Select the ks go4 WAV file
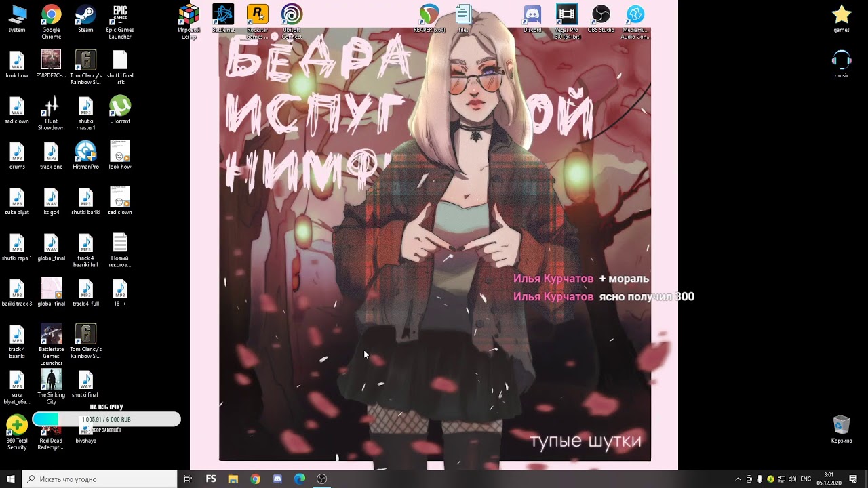The image size is (868, 488). coord(51,201)
